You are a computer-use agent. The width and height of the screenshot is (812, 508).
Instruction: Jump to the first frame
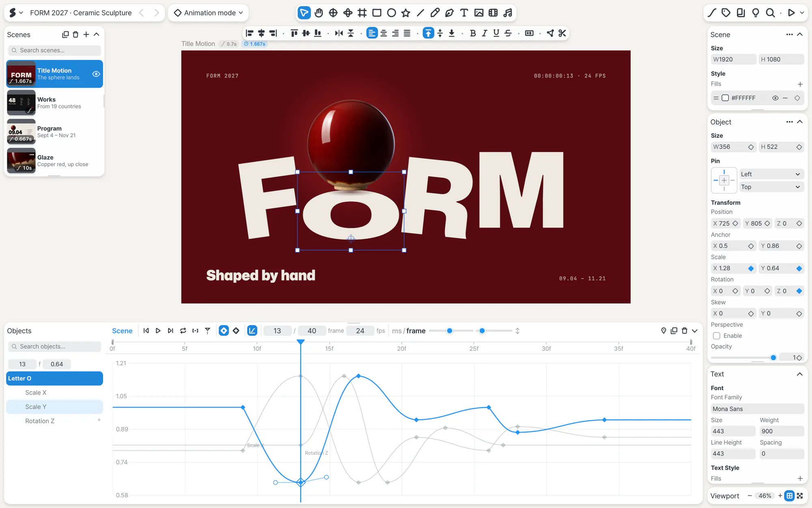[x=146, y=331]
